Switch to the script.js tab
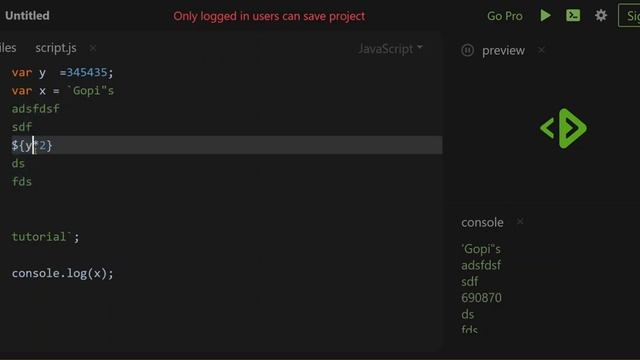 (56, 48)
